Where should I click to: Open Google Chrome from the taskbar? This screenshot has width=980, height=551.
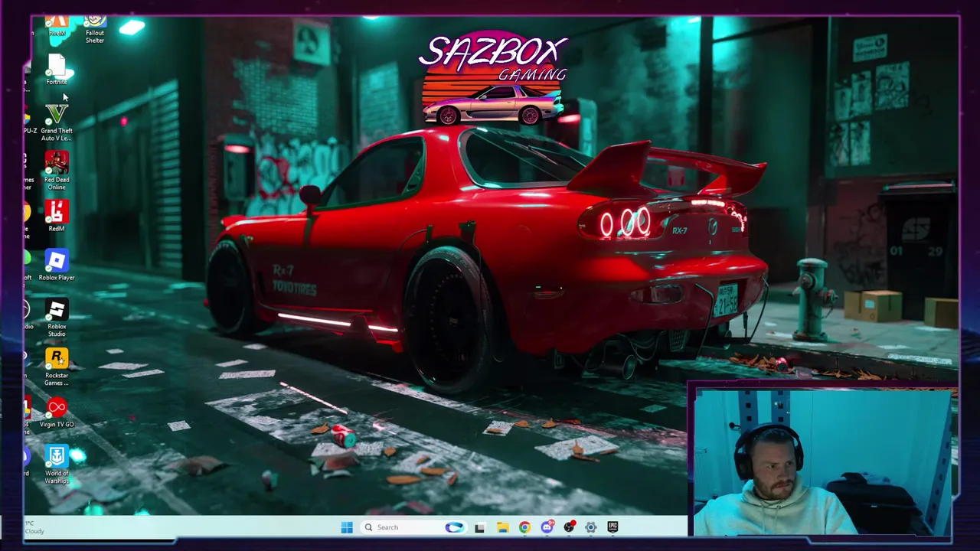tap(524, 527)
